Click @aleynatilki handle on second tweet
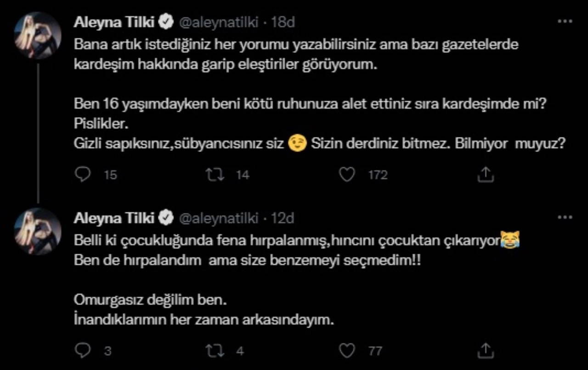 [x=218, y=218]
